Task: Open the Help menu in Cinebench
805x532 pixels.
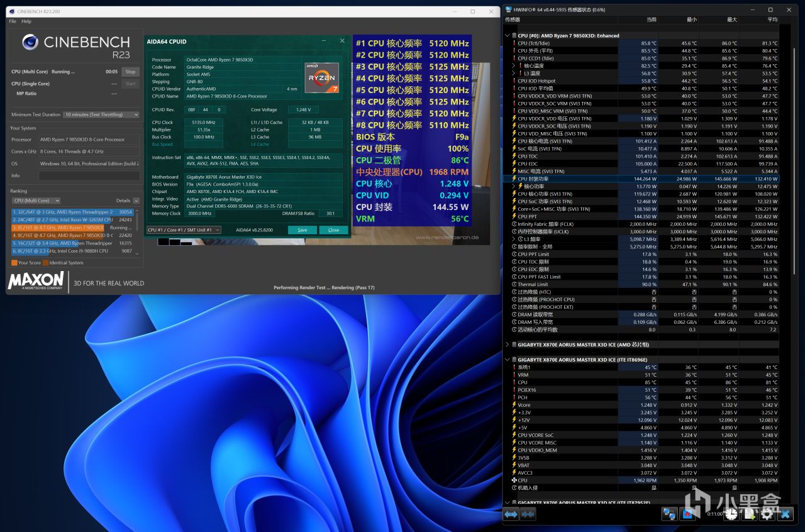Action: pyautogui.click(x=26, y=21)
